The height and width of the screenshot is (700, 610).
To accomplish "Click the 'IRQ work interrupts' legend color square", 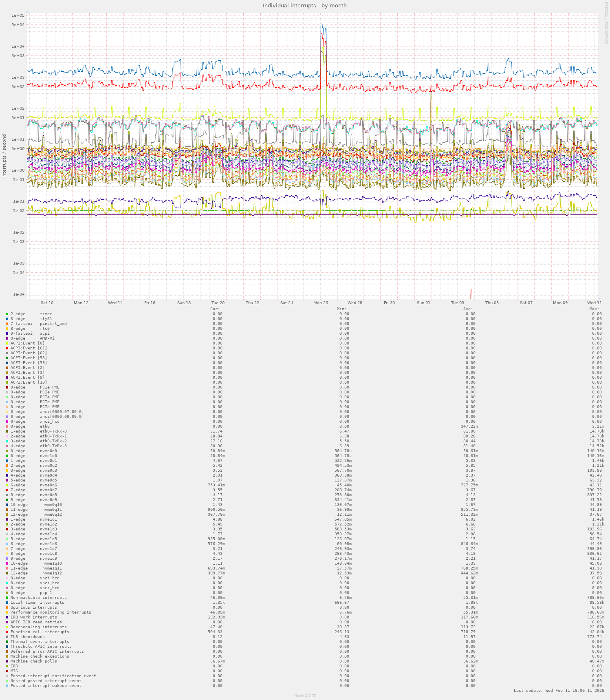I will pos(7,617).
